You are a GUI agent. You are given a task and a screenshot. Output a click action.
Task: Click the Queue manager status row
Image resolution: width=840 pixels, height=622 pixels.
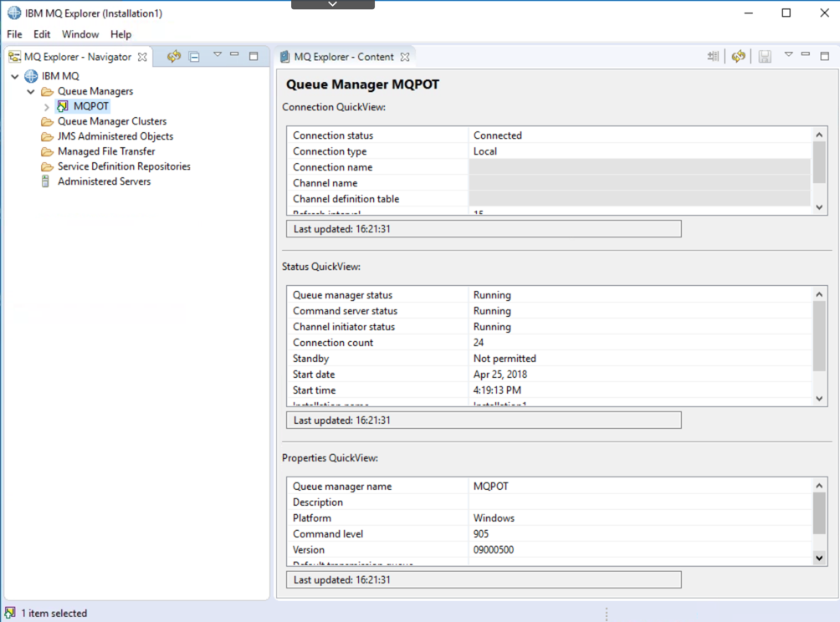549,295
